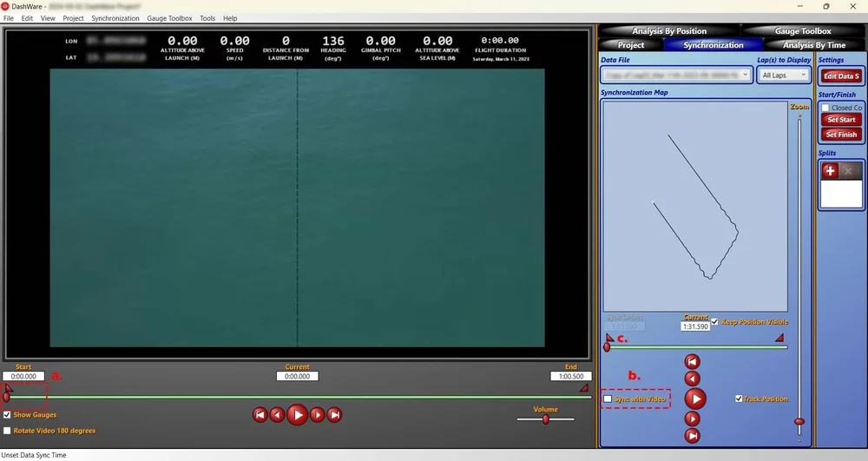Click the video end trim marker triangle
The height and width of the screenshot is (461, 868).
tap(584, 388)
